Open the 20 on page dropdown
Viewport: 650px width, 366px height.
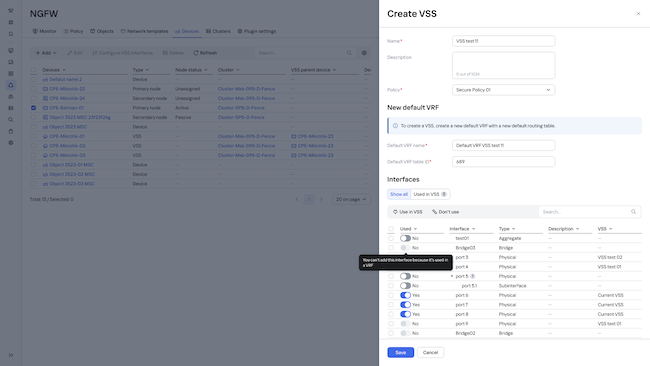[351, 199]
